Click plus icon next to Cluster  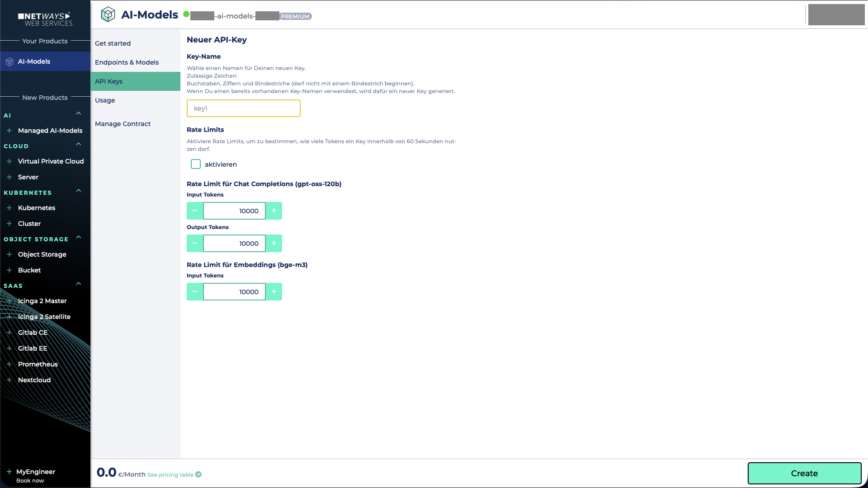9,224
